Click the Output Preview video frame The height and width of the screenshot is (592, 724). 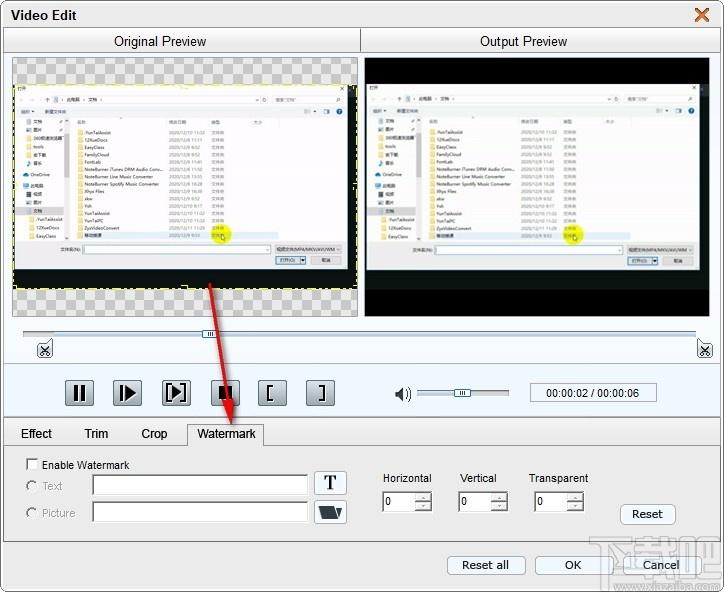click(537, 187)
